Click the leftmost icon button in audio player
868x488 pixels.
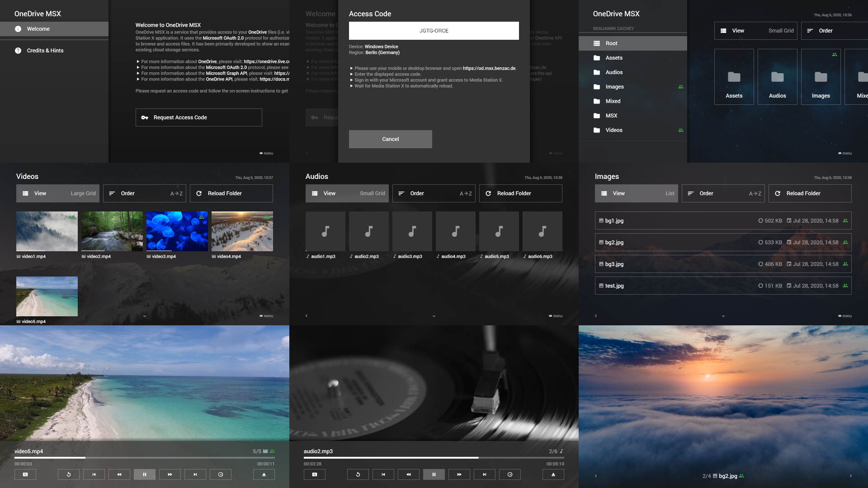pyautogui.click(x=315, y=474)
